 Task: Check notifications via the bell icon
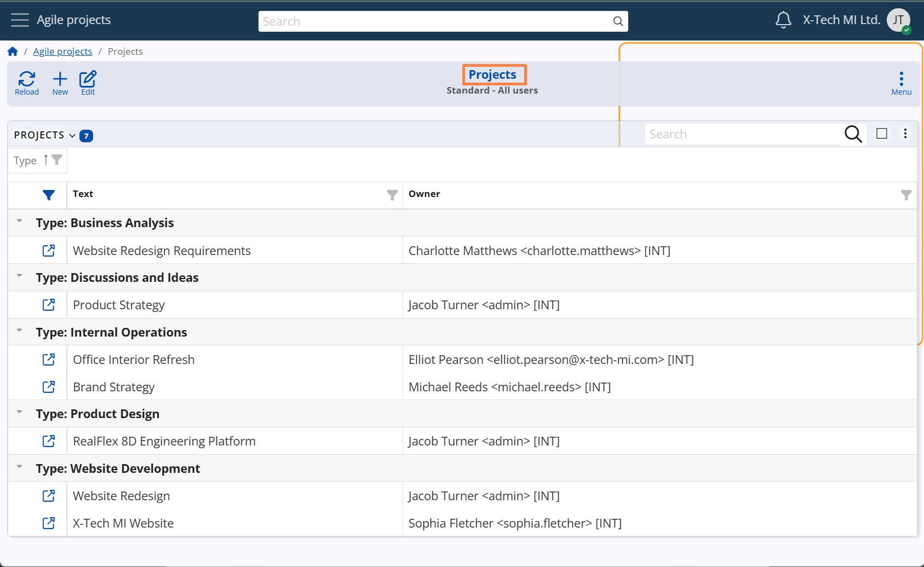(783, 20)
